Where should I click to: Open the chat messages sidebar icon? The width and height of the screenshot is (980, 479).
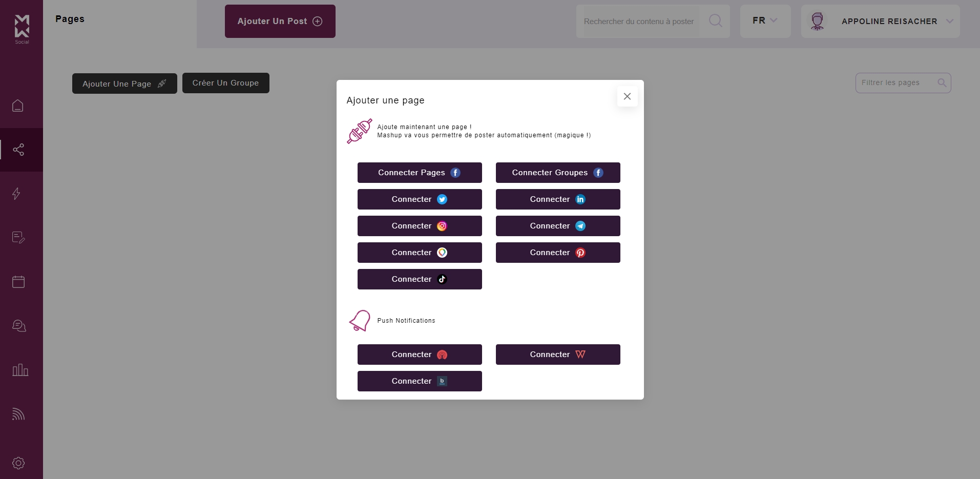pos(19,326)
